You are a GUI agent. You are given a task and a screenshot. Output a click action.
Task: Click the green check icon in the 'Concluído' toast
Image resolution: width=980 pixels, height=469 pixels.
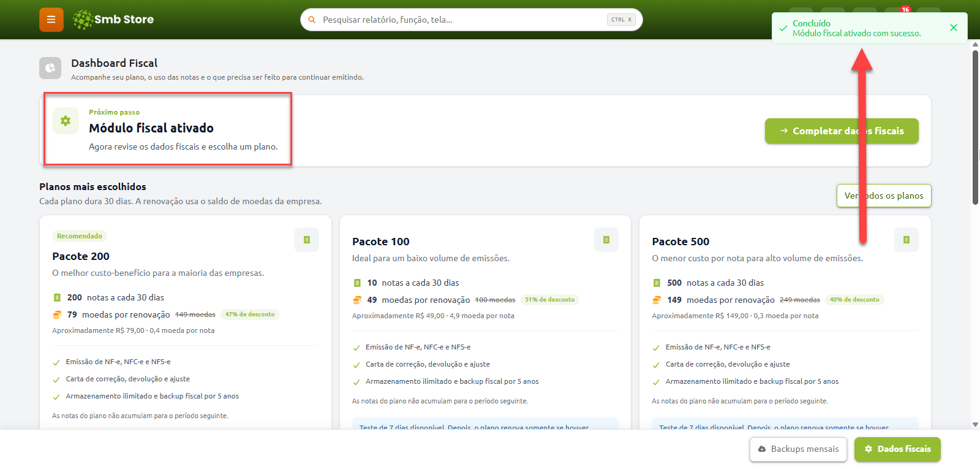click(x=783, y=28)
